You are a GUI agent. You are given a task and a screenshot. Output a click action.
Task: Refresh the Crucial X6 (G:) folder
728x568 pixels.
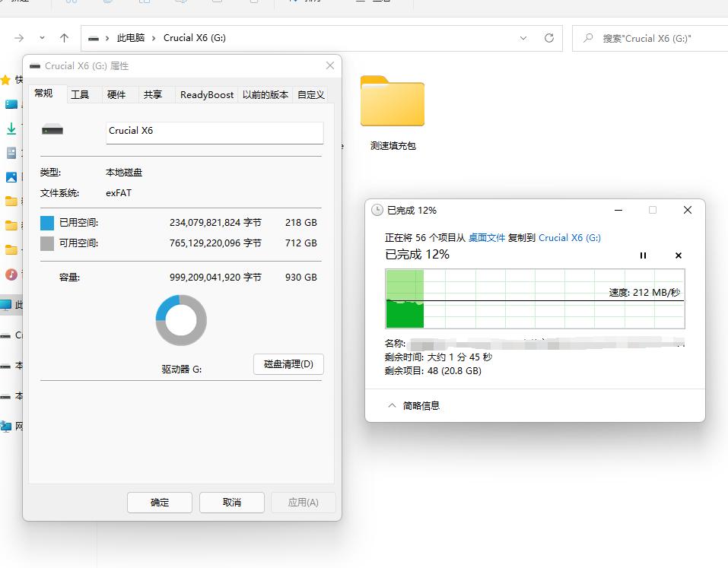[548, 38]
